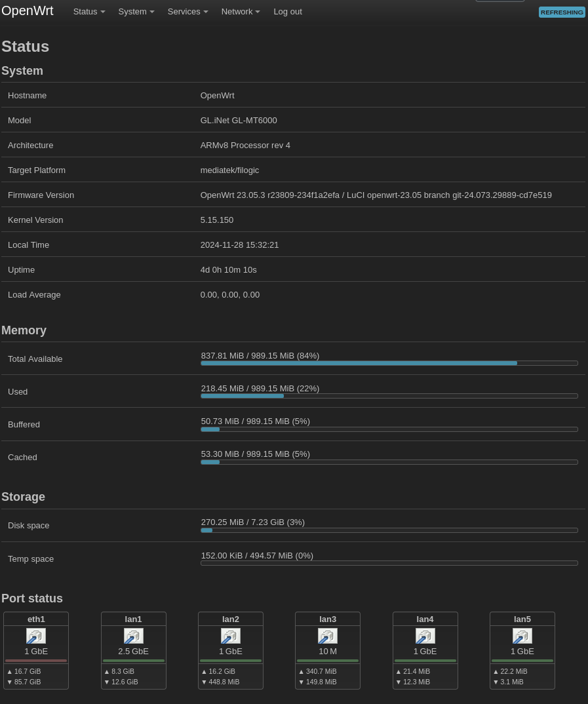Viewport: 588px width, 704px height.
Task: Click the REFRESHING indicator badge
Action: point(562,12)
